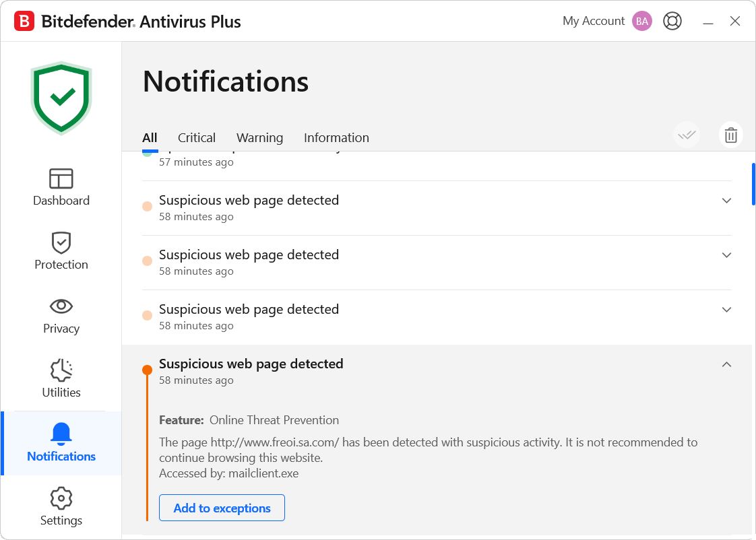Switch to the Critical tab

197,137
